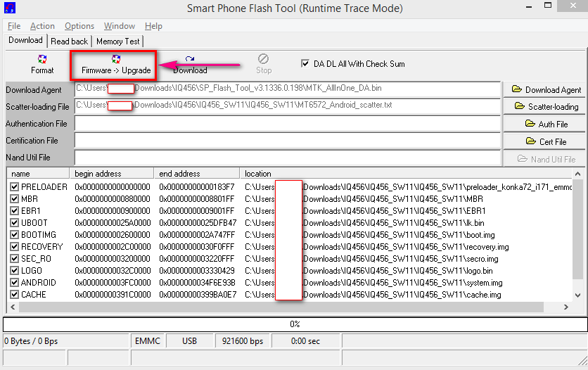Switch to the Memory Test tab

click(118, 42)
